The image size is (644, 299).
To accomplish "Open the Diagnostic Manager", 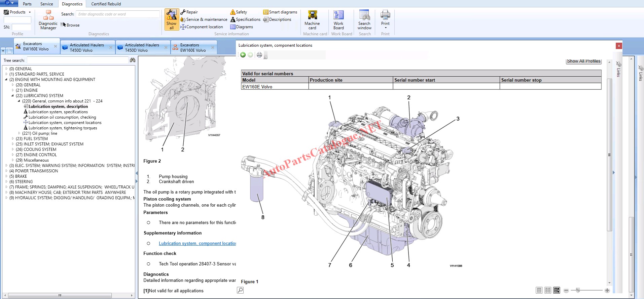I will (48, 20).
